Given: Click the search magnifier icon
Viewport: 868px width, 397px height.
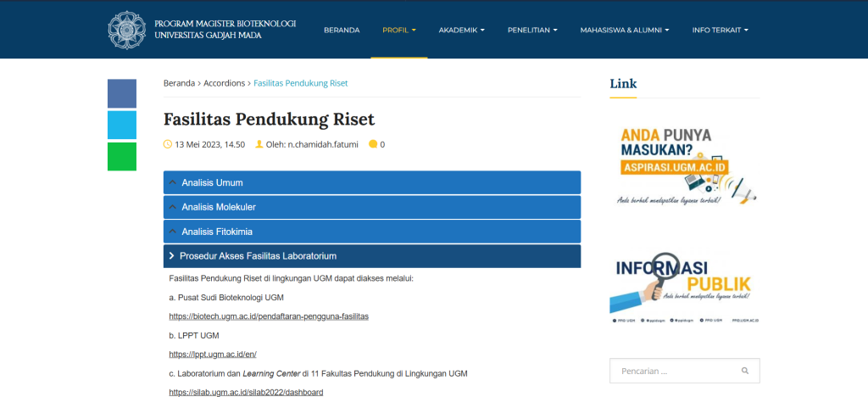Looking at the screenshot, I should point(744,371).
